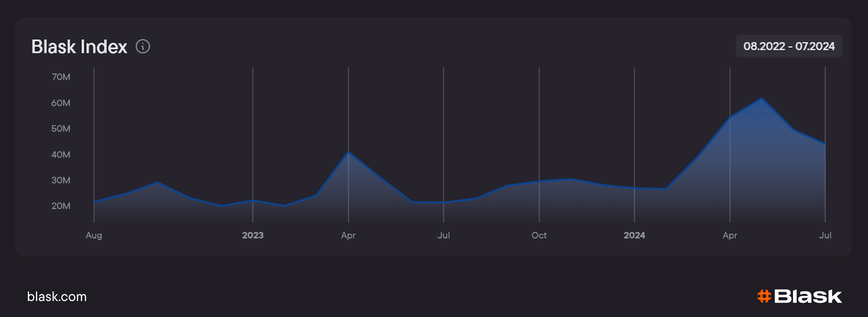
Task: Open the 08.2022 - 07.2024 date range selector
Action: pyautogui.click(x=789, y=46)
